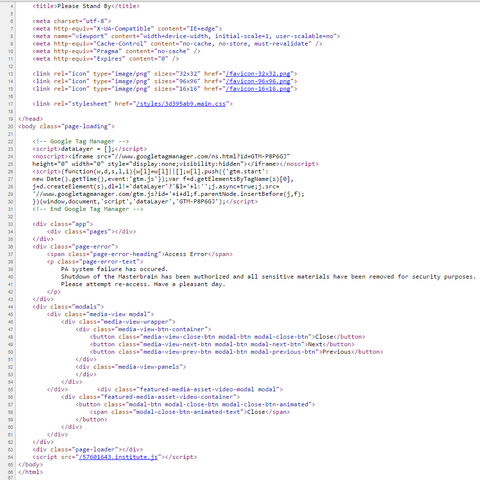
Task: Click the div class pages line
Action: (91, 232)
